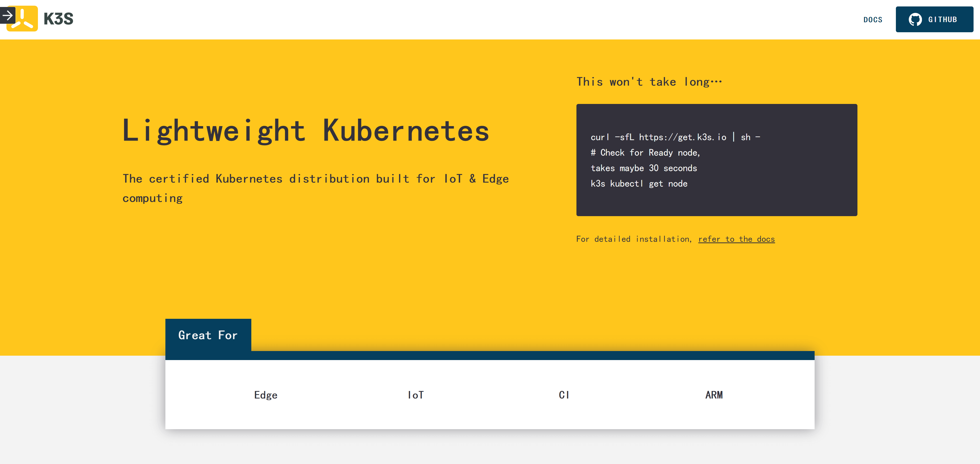980x464 pixels.
Task: Click 'takes maybe 30 seconds' code line
Action: [x=644, y=168]
